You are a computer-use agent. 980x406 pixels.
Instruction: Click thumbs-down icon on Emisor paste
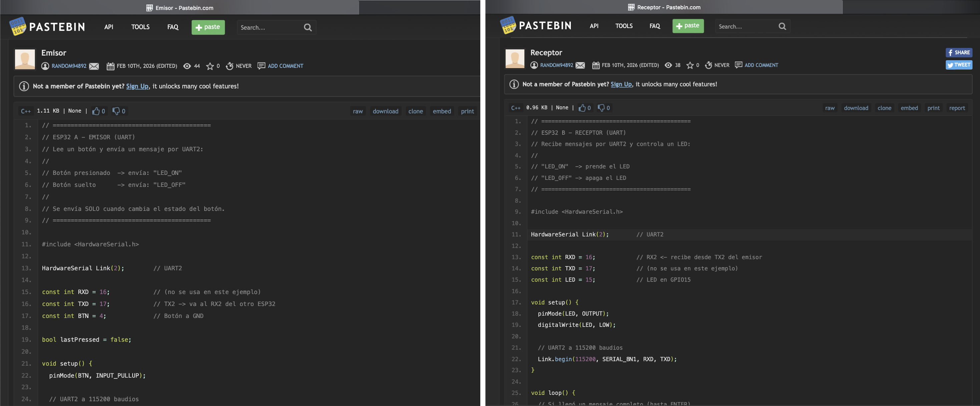pos(116,111)
